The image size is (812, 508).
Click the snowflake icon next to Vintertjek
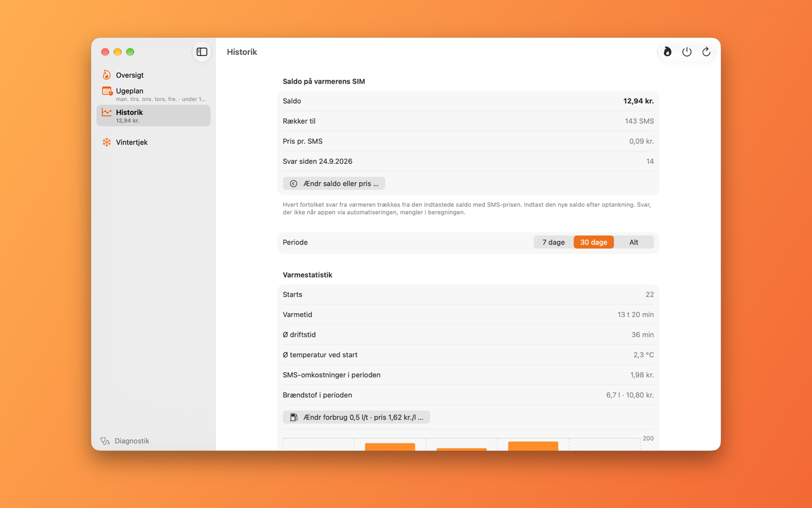(107, 142)
